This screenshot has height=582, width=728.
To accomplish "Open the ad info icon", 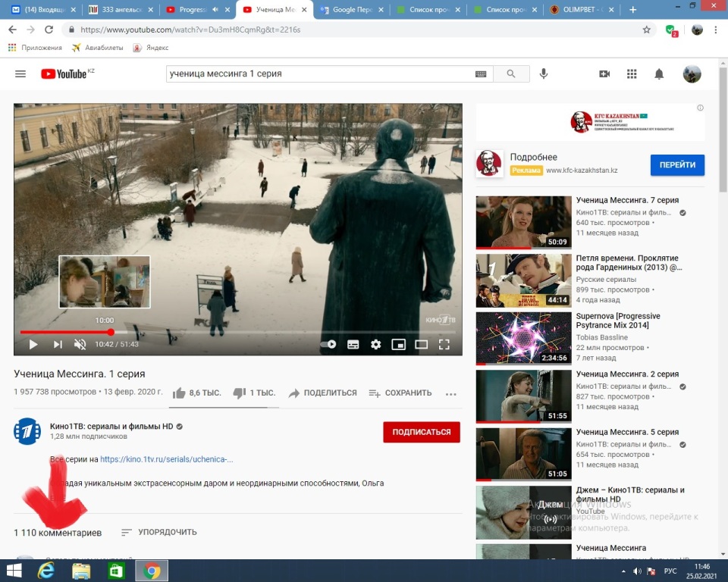I will tap(700, 108).
